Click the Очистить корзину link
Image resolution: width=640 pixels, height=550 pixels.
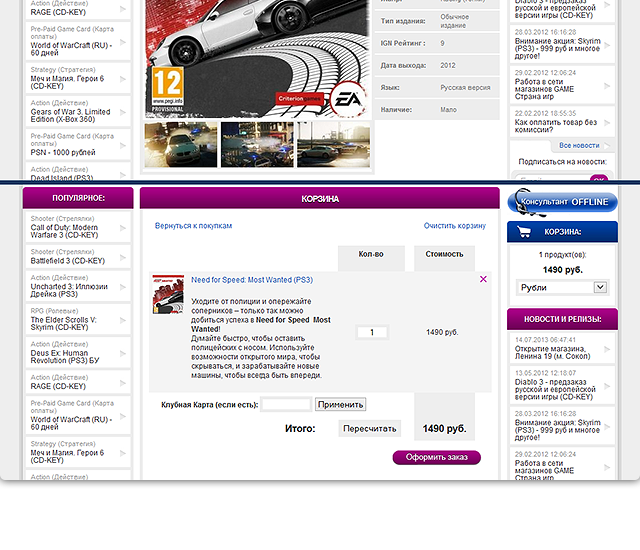[454, 226]
